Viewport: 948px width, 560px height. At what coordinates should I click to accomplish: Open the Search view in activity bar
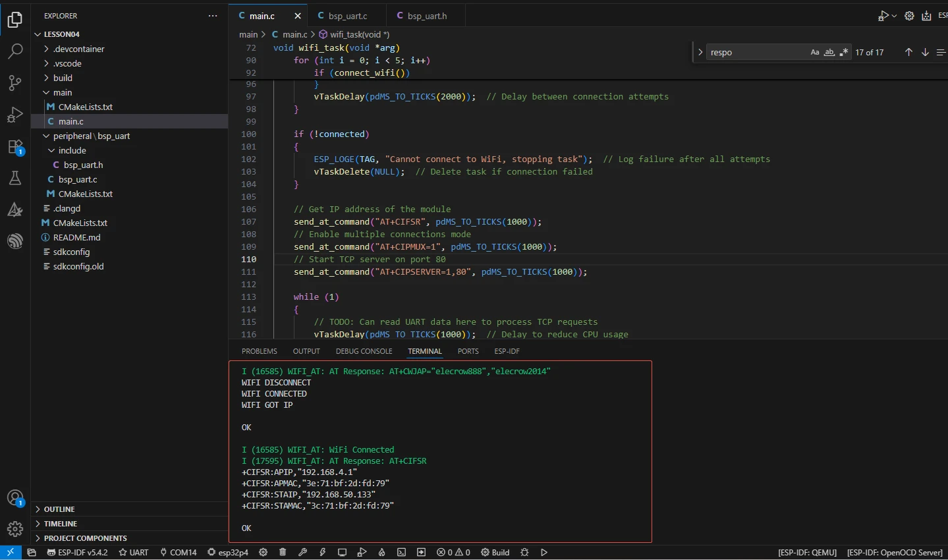click(x=15, y=51)
